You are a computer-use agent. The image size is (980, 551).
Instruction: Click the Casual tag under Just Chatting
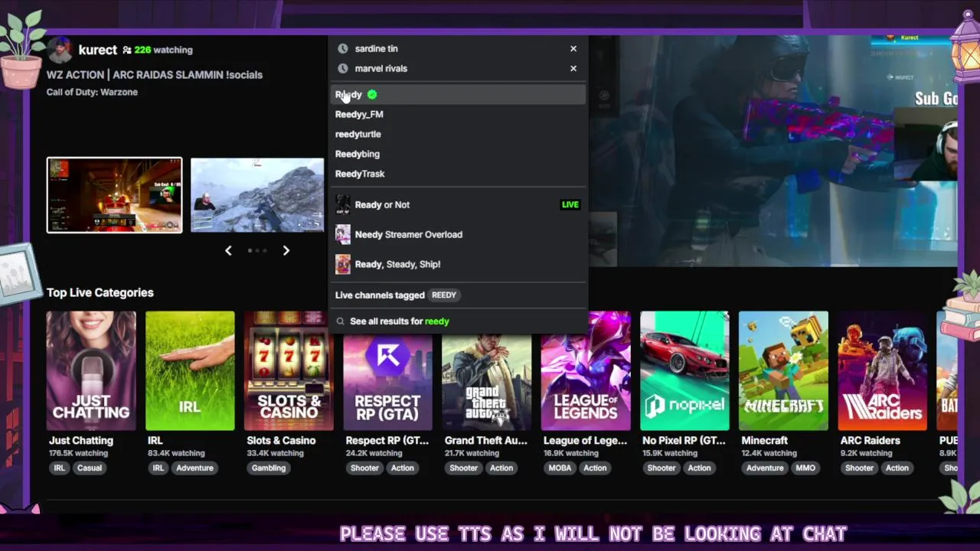90,468
